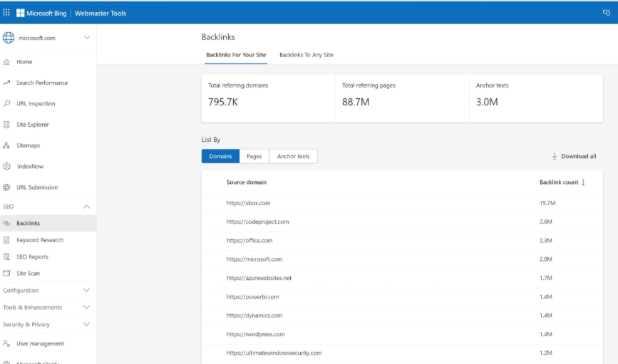This screenshot has width=618, height=364.
Task: Click the Download all button
Action: coord(574,157)
